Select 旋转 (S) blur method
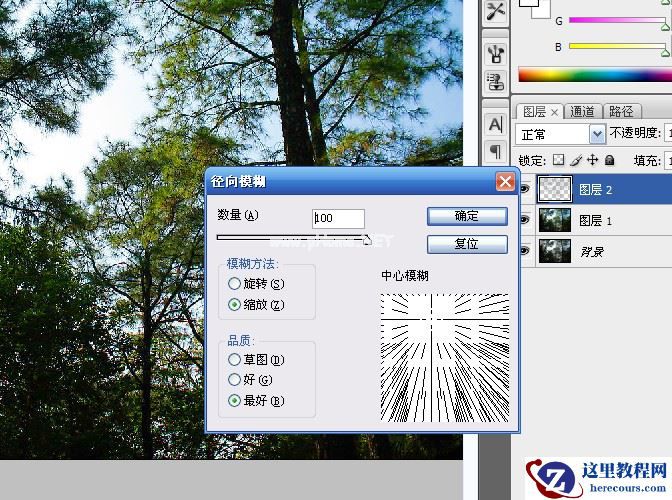 (x=234, y=284)
